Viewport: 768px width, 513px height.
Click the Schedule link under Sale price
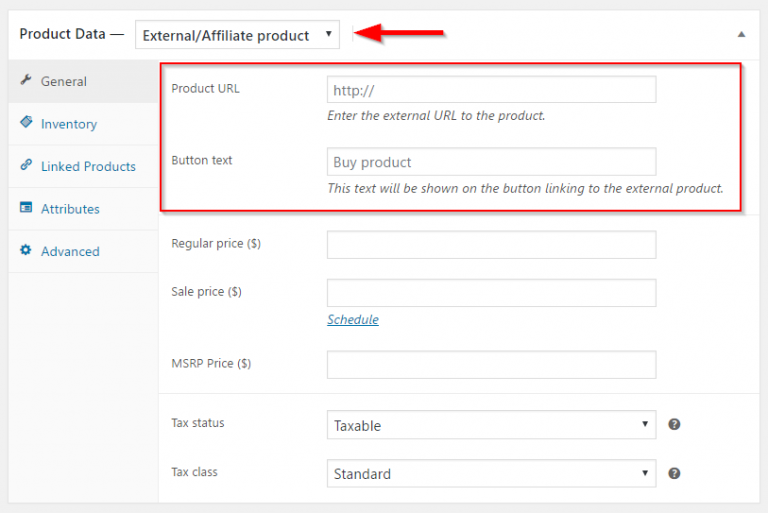tap(353, 320)
